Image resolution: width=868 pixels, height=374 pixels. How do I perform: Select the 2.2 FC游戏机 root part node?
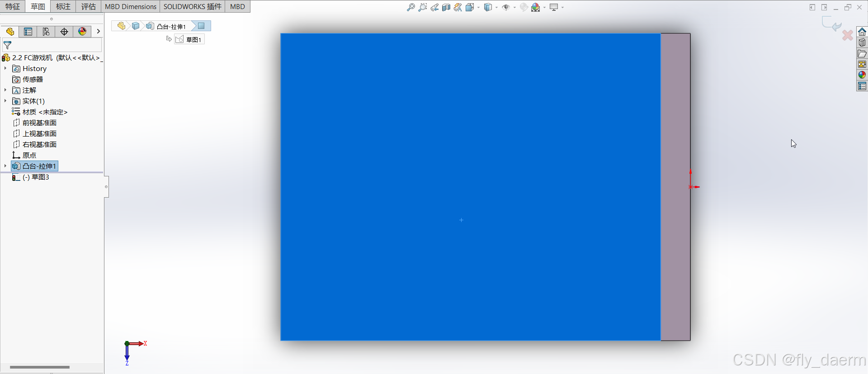[x=52, y=58]
